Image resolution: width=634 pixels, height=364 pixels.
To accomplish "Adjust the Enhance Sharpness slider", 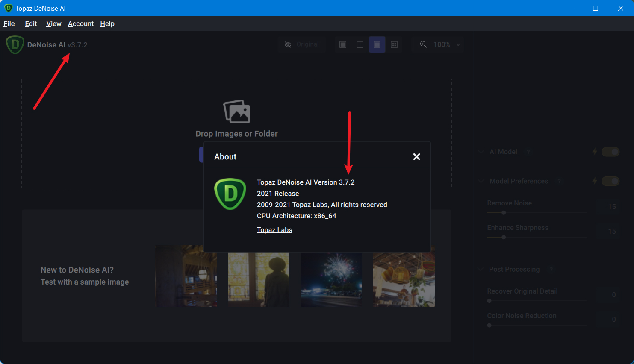I will click(x=537, y=237).
